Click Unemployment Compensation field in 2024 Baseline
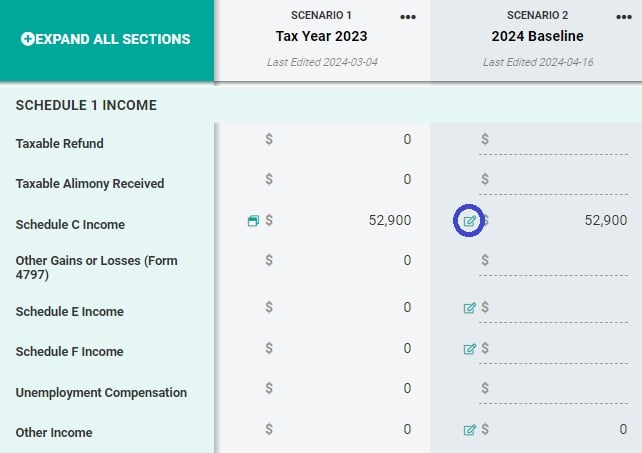 click(x=558, y=389)
